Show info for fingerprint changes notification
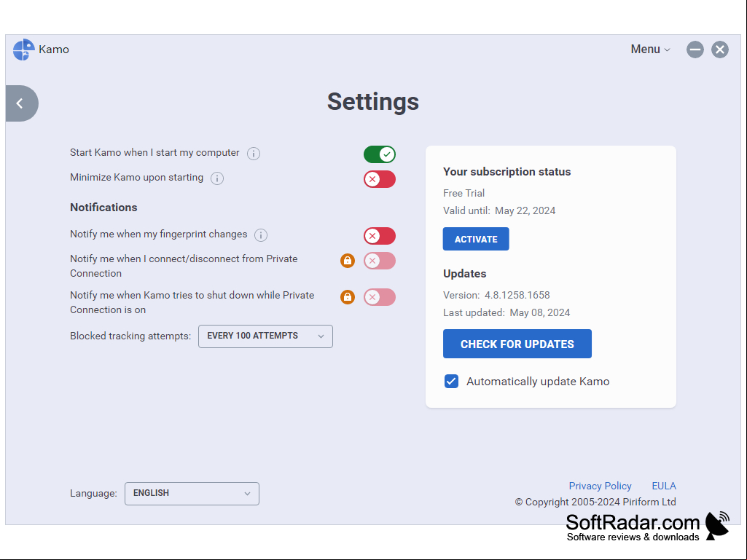Viewport: 747px width, 560px height. click(261, 234)
